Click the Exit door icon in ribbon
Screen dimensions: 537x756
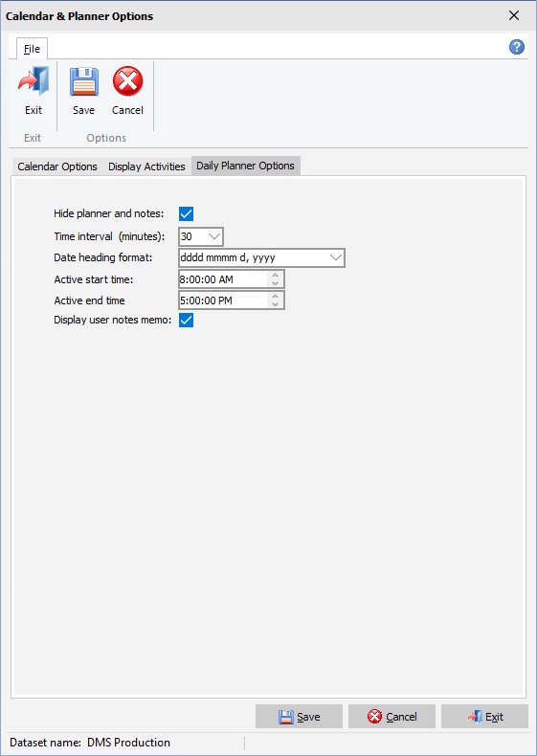[34, 81]
